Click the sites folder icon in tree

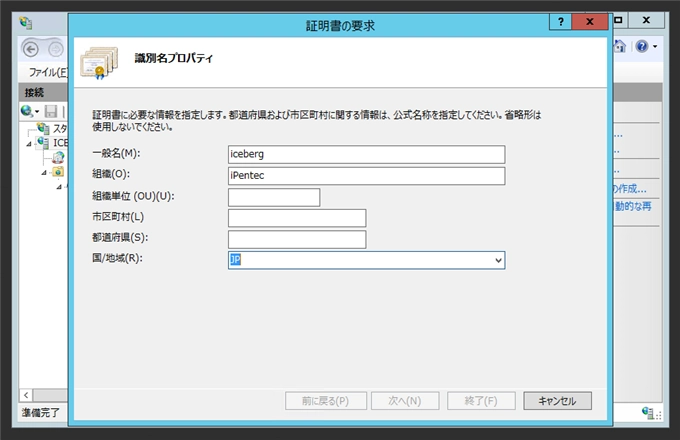[58, 172]
